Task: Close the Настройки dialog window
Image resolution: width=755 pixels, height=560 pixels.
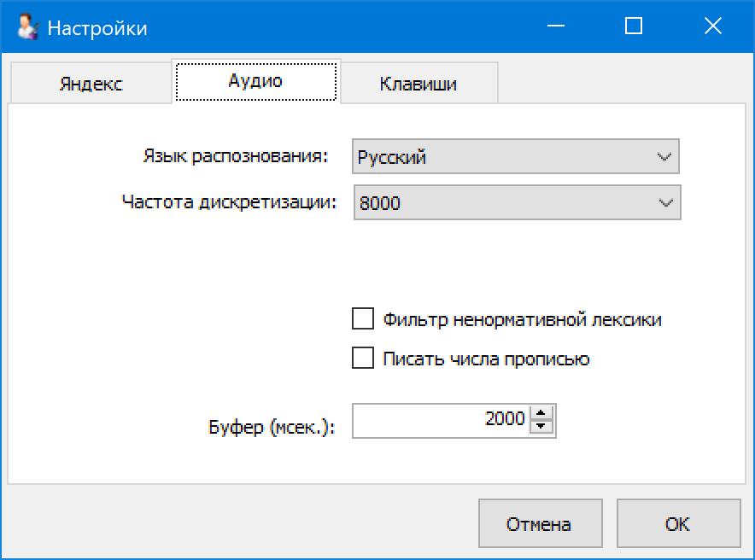Action: pyautogui.click(x=713, y=27)
